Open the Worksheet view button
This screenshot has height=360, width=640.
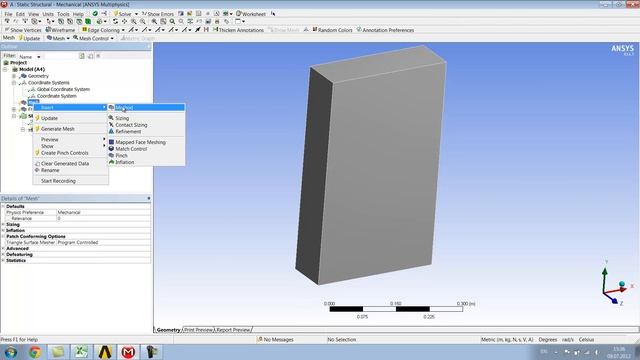(251, 14)
